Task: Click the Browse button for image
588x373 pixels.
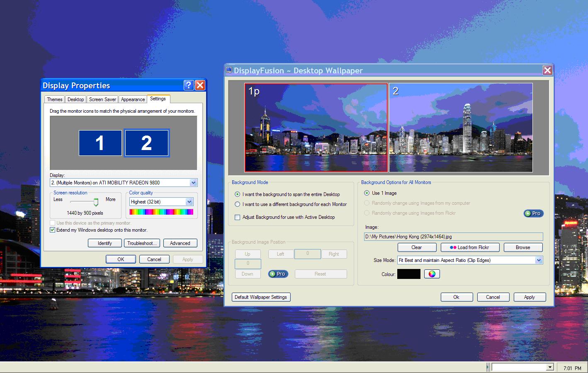Action: tap(522, 247)
